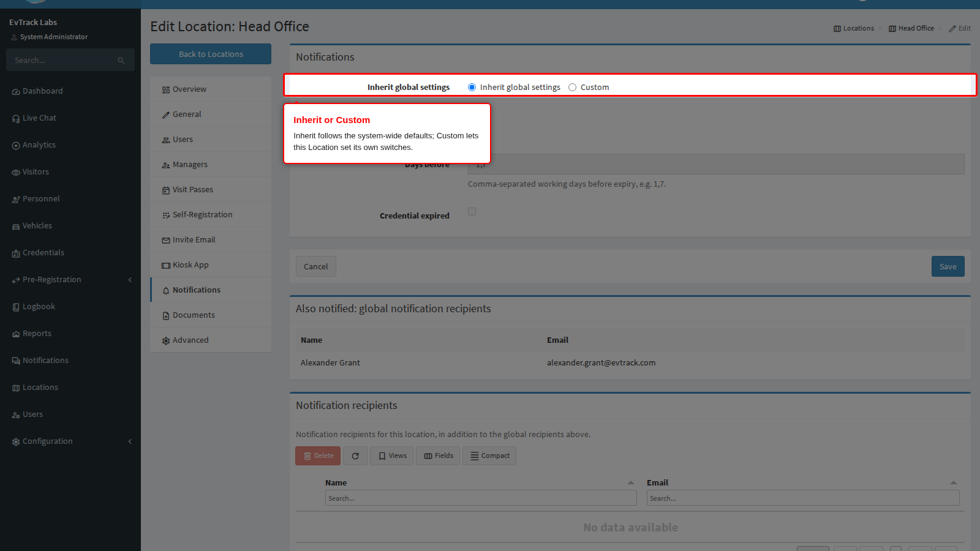This screenshot has height=551, width=980.
Task: Click Delete recipients button
Action: click(x=318, y=456)
